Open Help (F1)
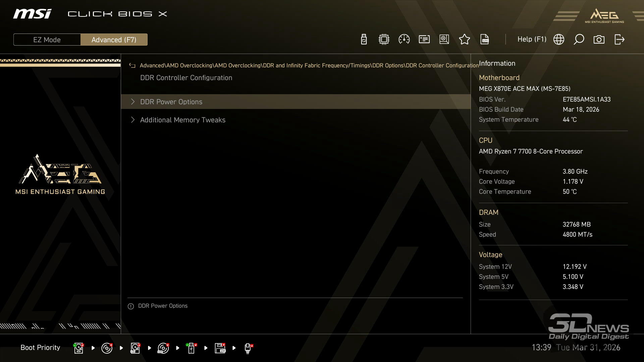644x362 pixels. [532, 39]
